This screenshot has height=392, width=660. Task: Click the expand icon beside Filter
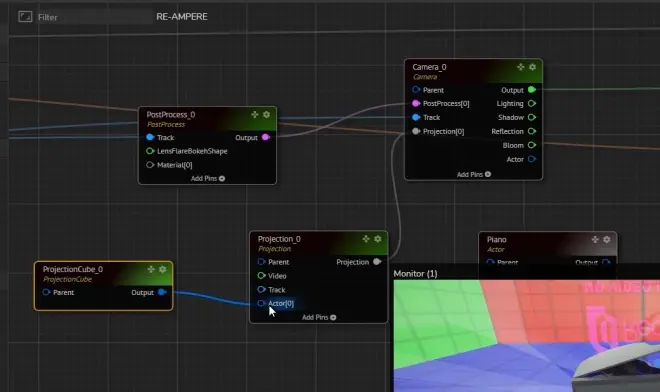(25, 17)
